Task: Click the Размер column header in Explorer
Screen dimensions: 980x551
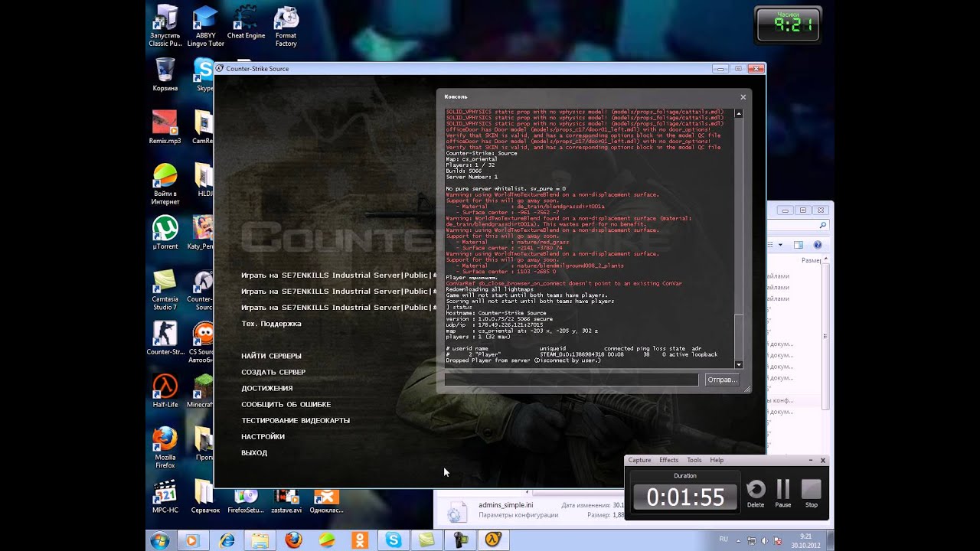Action: (x=812, y=260)
